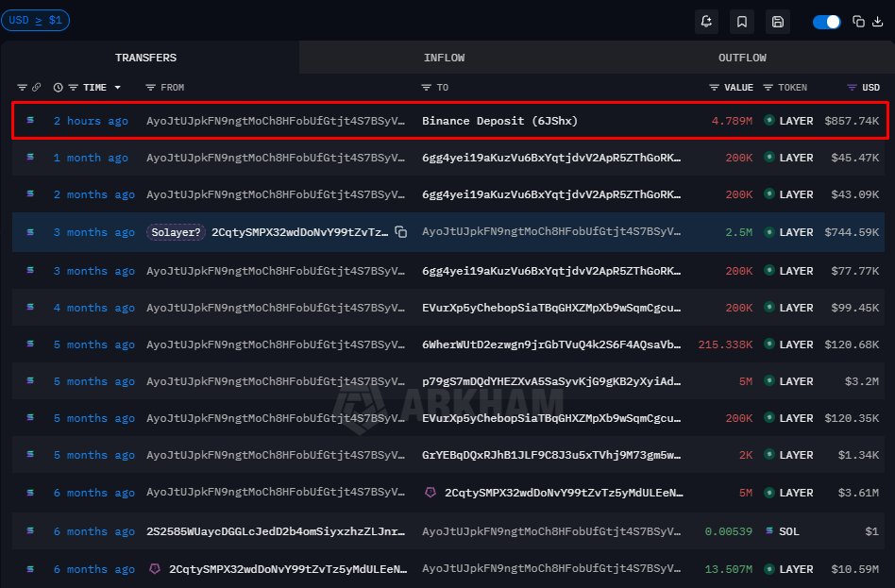Open the TIME column sort dropdown
The image size is (895, 588).
[117, 88]
